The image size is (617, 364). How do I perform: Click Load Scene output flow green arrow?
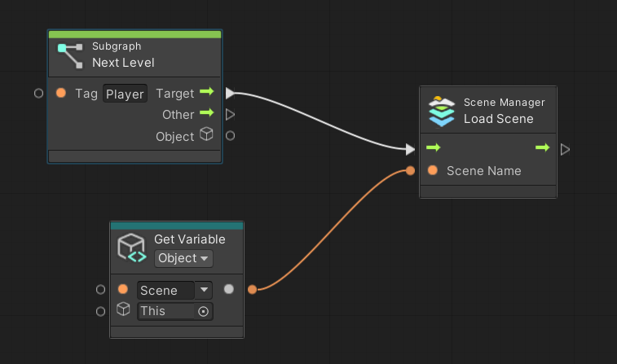click(x=543, y=147)
